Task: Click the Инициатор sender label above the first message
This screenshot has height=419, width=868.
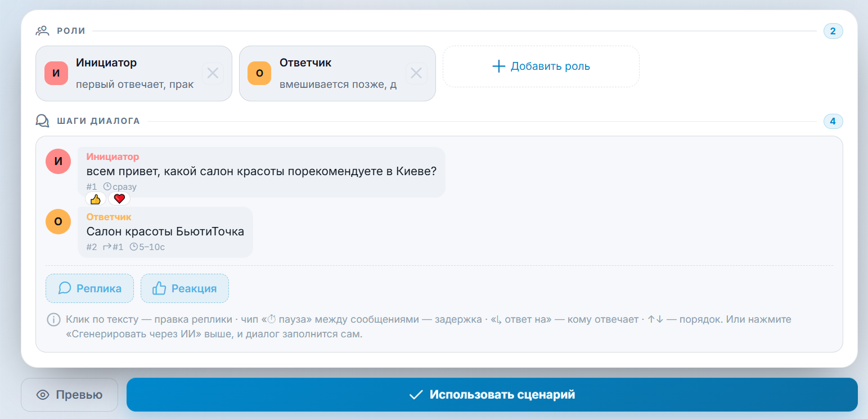Action: click(x=113, y=157)
